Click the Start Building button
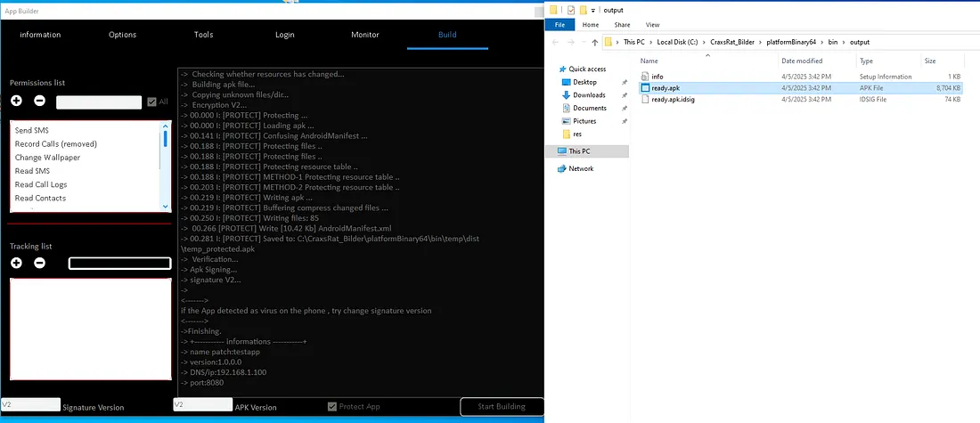 (x=502, y=407)
